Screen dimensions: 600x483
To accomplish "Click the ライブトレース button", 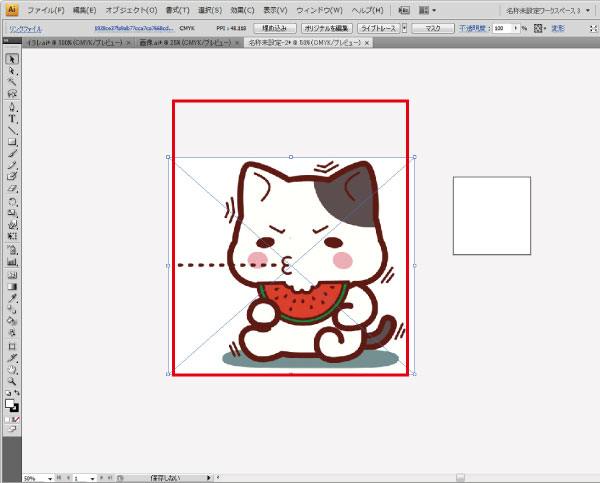I will 379,28.
